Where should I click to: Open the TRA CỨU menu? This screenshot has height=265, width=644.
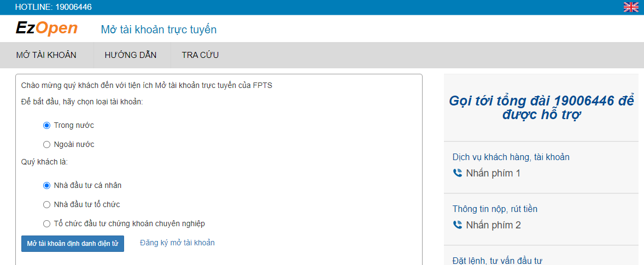coord(200,55)
